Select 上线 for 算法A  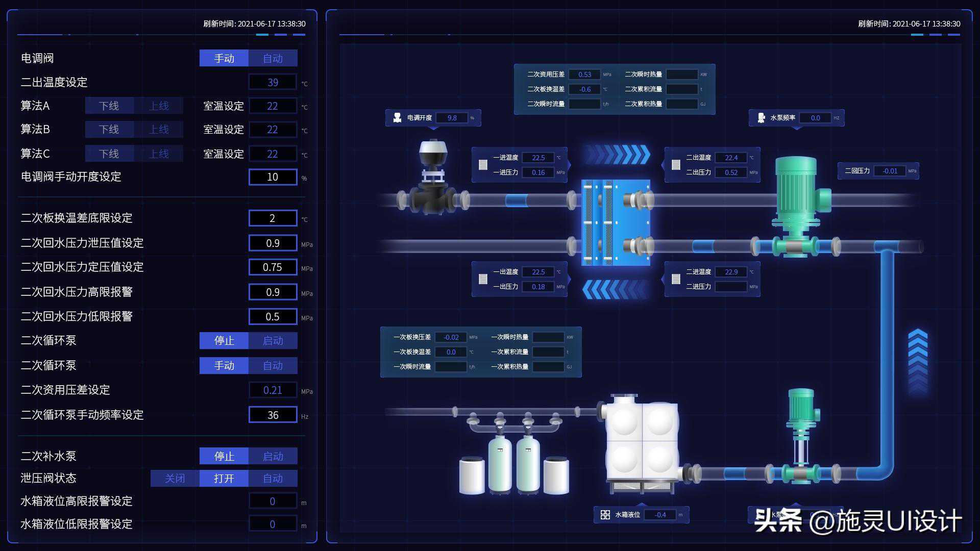coord(159,106)
